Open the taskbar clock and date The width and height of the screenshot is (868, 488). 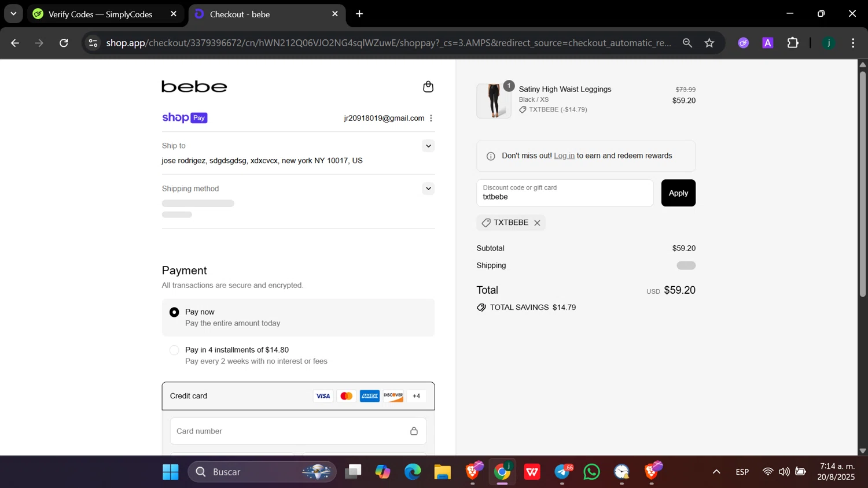point(836,472)
